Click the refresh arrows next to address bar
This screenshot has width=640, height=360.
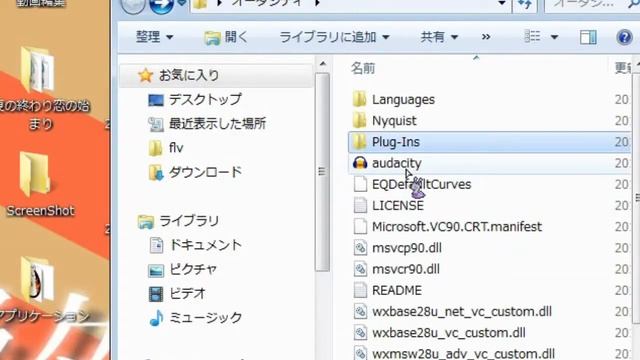[525, 4]
